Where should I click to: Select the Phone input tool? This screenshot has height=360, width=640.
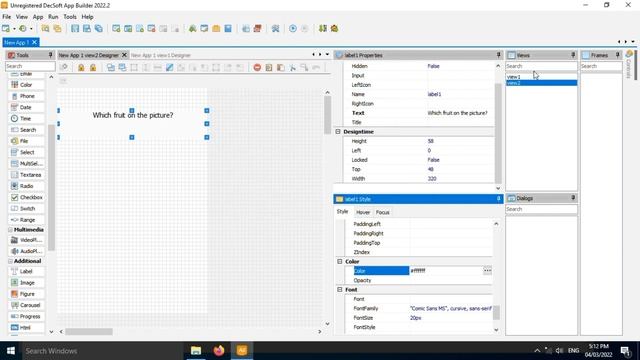[26, 96]
